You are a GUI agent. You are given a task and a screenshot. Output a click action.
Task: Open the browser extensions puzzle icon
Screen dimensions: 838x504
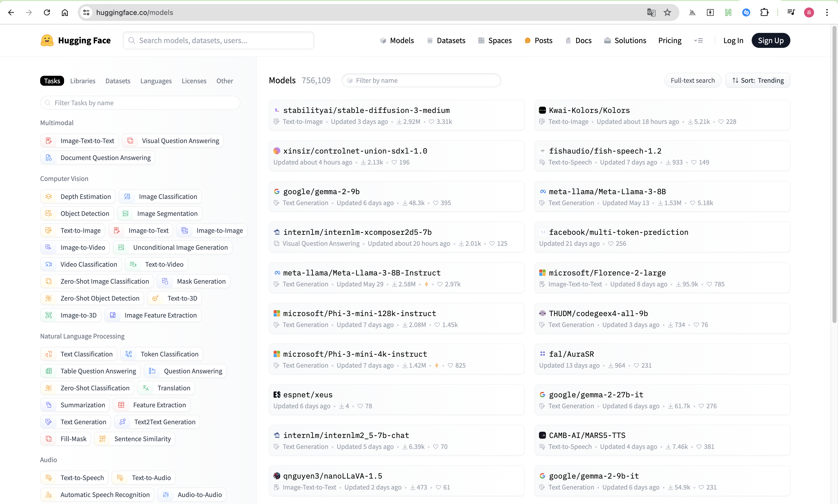[x=764, y=12]
